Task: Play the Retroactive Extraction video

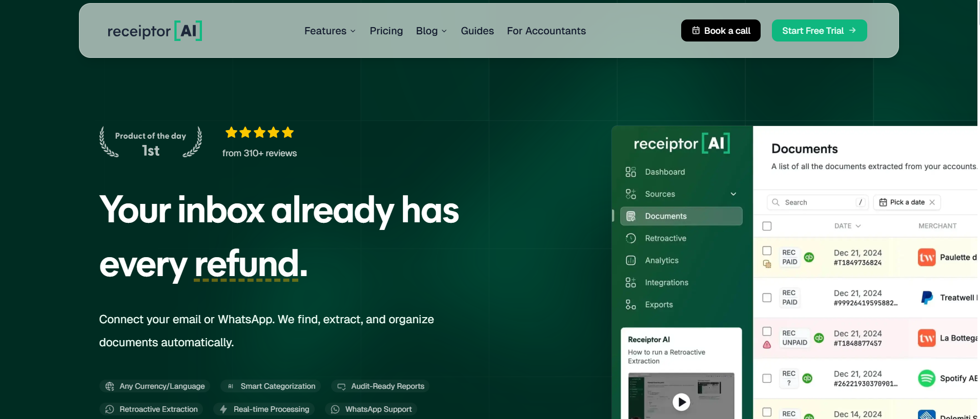Action: pyautogui.click(x=681, y=402)
